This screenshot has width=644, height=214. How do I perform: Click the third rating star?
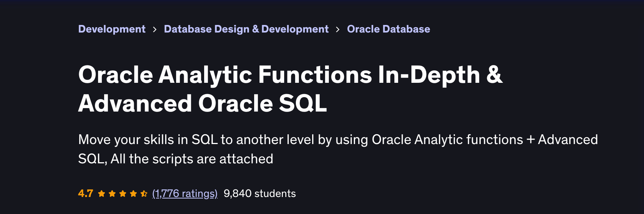[123, 194]
